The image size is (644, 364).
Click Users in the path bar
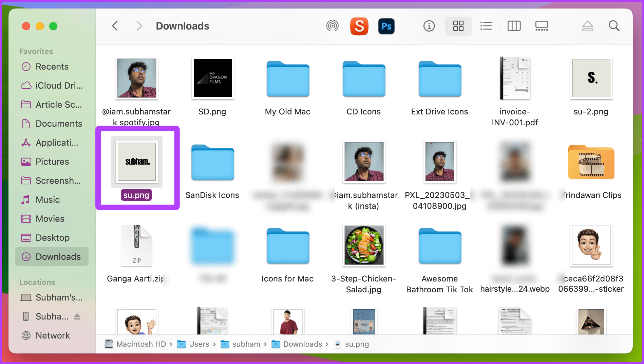pos(198,344)
